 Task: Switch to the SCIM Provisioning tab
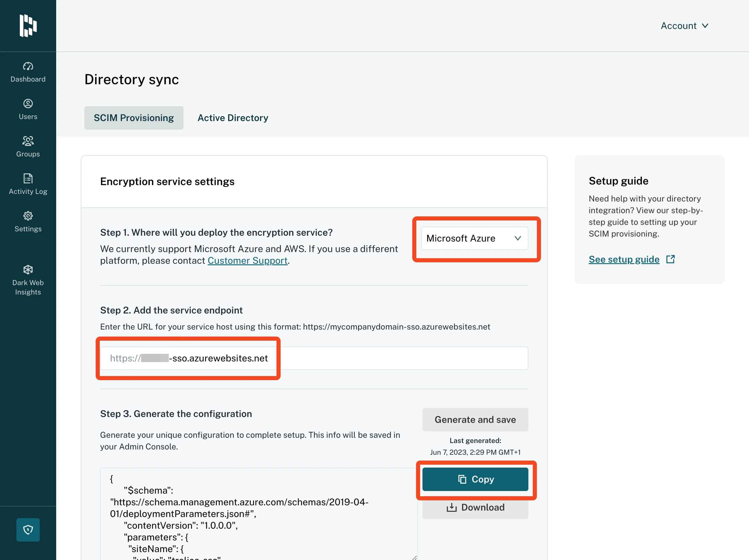[134, 118]
